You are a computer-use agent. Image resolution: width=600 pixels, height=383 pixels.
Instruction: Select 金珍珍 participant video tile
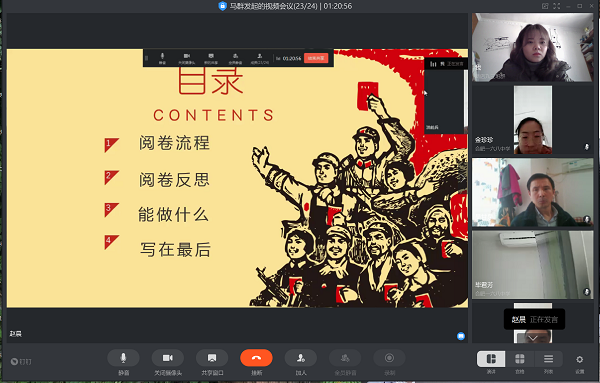533,120
